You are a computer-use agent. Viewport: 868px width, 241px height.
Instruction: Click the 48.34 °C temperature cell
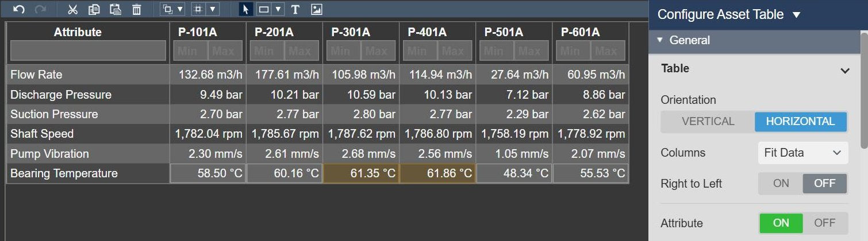pos(514,173)
